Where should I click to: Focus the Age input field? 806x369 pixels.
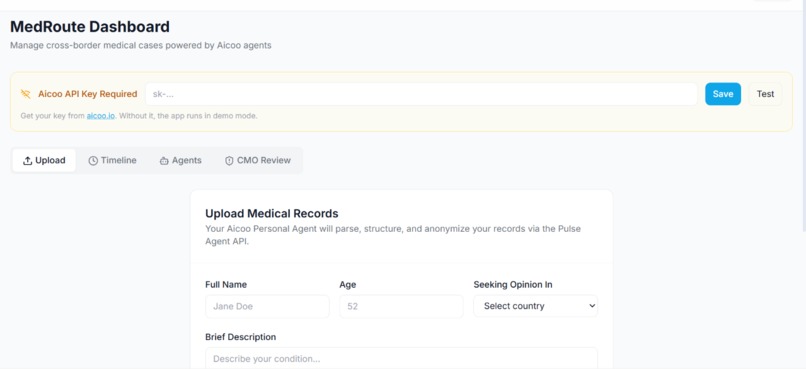point(401,306)
